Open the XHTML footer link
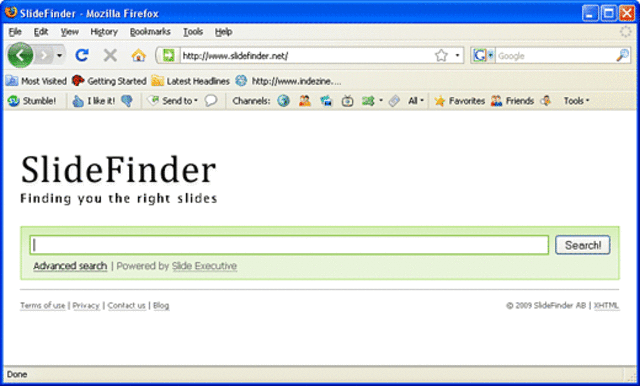 tap(607, 306)
